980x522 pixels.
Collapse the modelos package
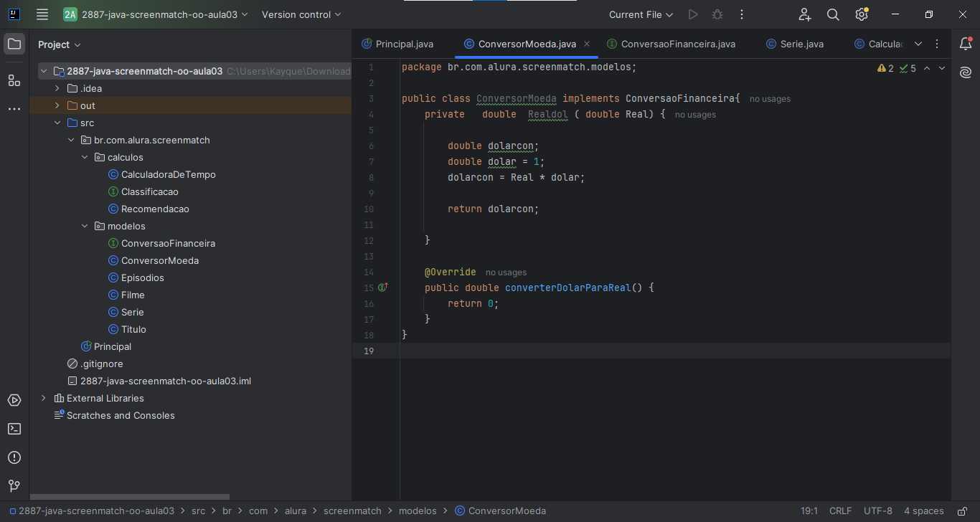click(x=85, y=226)
